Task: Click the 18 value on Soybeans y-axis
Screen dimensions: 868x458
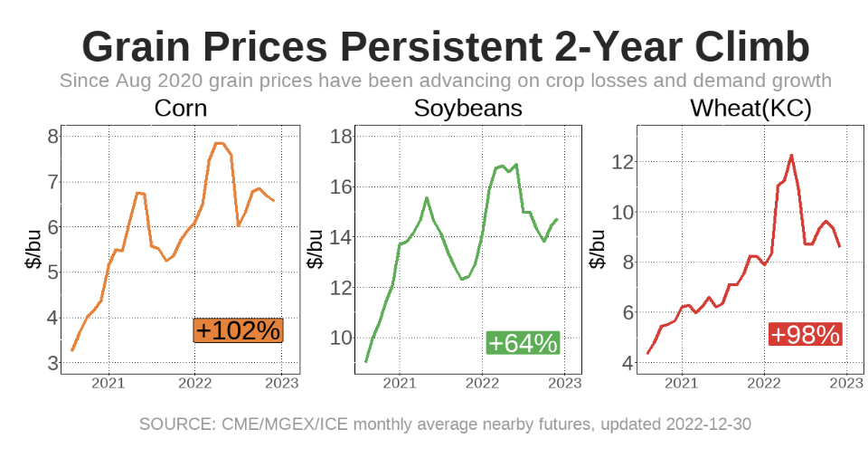Action: point(341,137)
